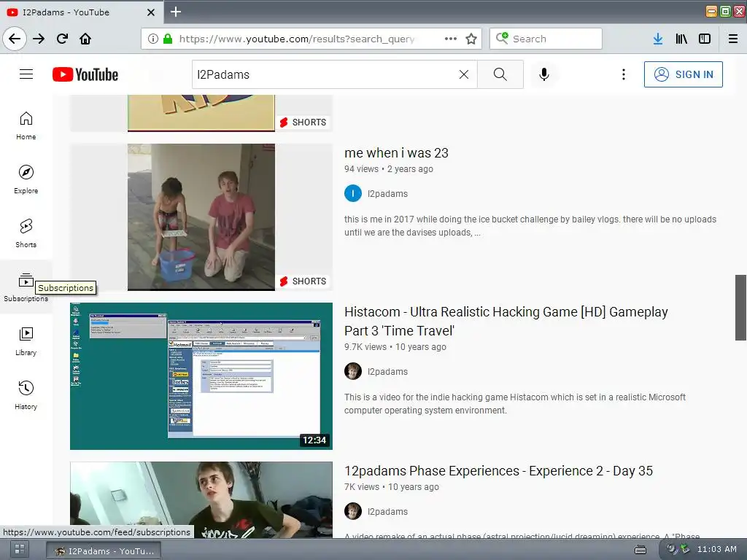Open YouTube settings three-dot menu
This screenshot has height=560, width=747.
(623, 74)
